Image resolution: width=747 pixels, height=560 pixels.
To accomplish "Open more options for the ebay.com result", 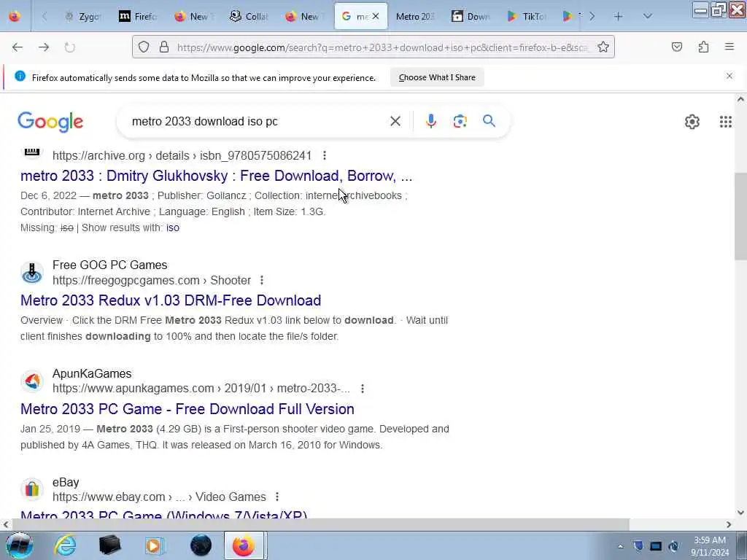I will pos(276,497).
